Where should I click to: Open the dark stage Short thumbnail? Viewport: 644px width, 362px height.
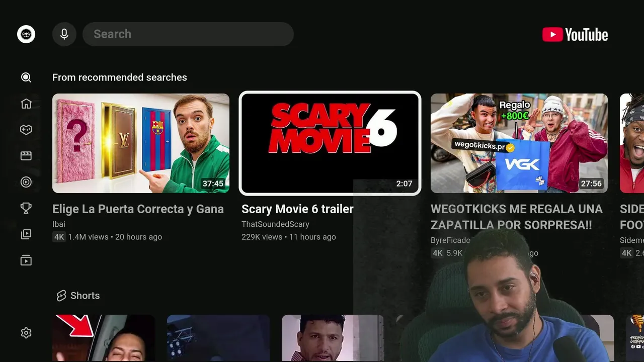pos(218,338)
